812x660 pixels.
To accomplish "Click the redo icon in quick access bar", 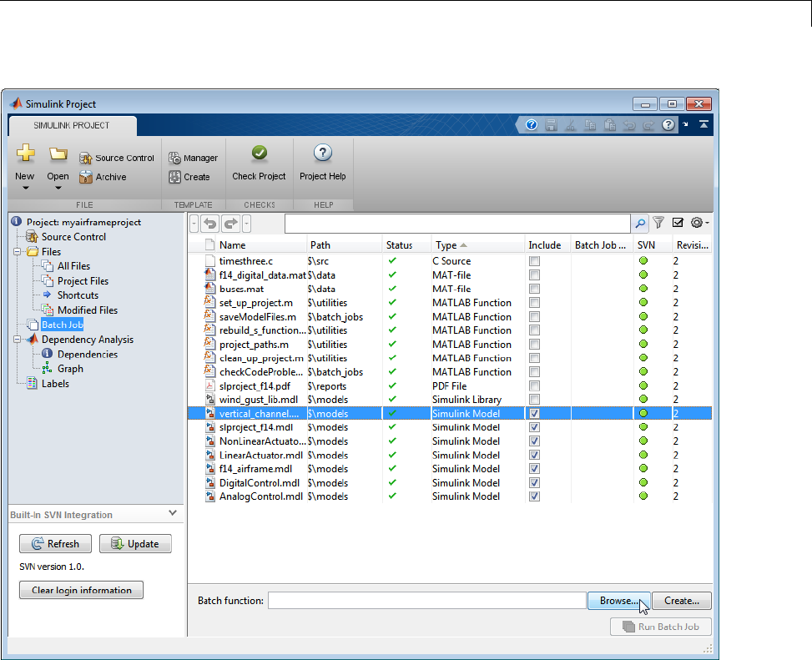I will 648,125.
